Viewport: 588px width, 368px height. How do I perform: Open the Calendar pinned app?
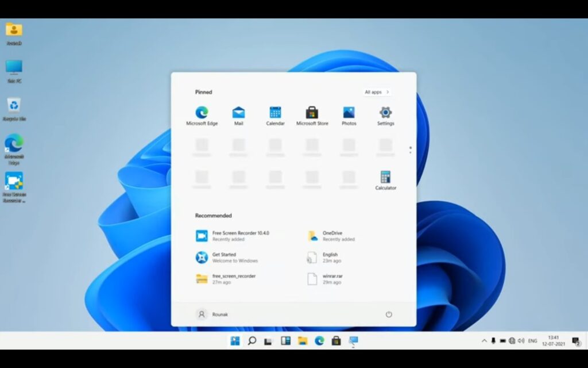pyautogui.click(x=275, y=114)
